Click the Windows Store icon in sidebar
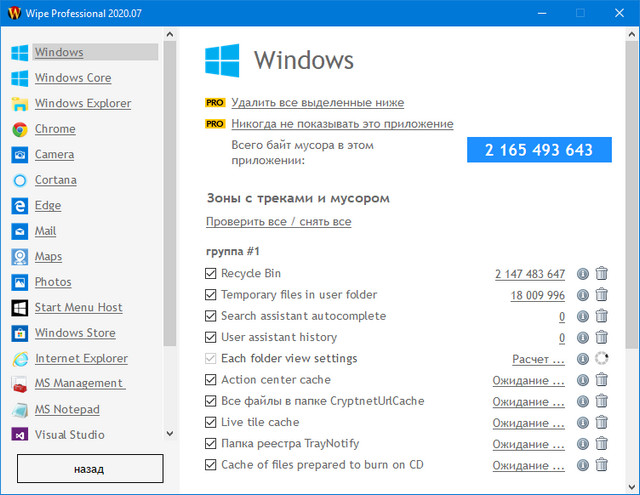640x495 pixels. point(19,333)
